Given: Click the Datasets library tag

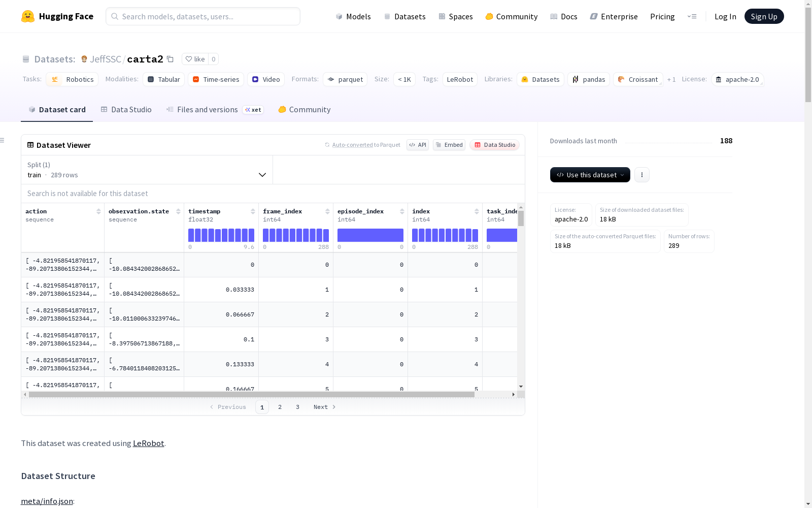Looking at the screenshot, I should coord(540,79).
